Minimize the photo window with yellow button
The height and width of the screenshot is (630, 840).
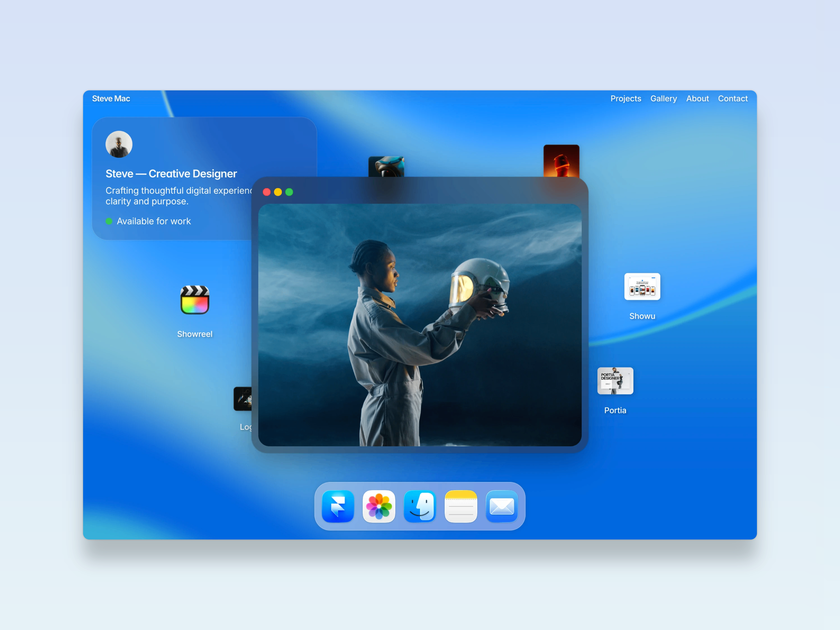click(x=278, y=192)
